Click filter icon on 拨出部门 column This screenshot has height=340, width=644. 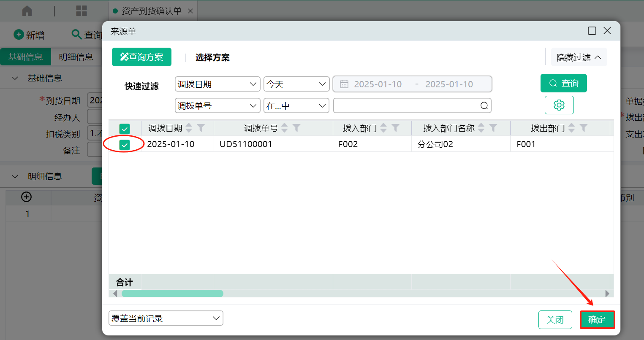[584, 128]
